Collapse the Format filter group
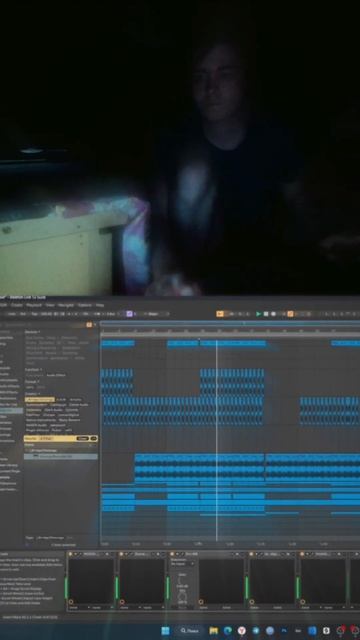 [x=32, y=382]
